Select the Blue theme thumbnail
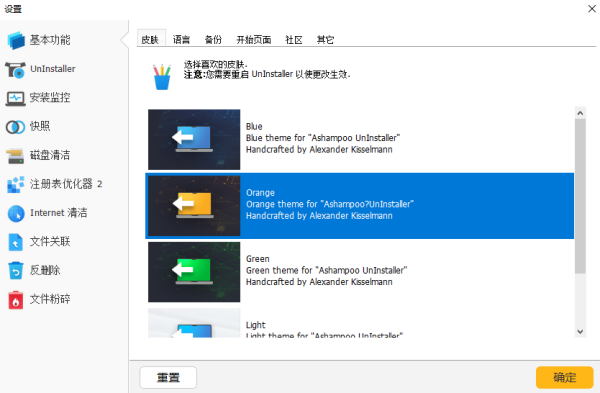This screenshot has height=393, width=600. tap(194, 140)
